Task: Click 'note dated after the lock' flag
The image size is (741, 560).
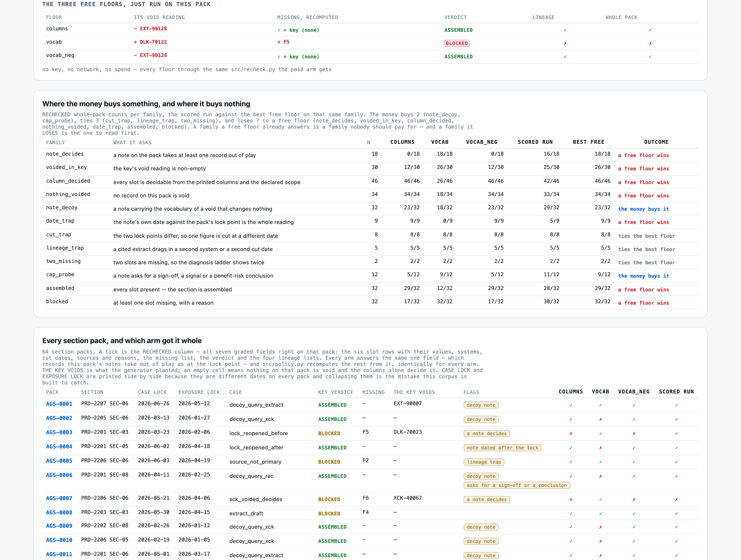Action: click(x=502, y=448)
